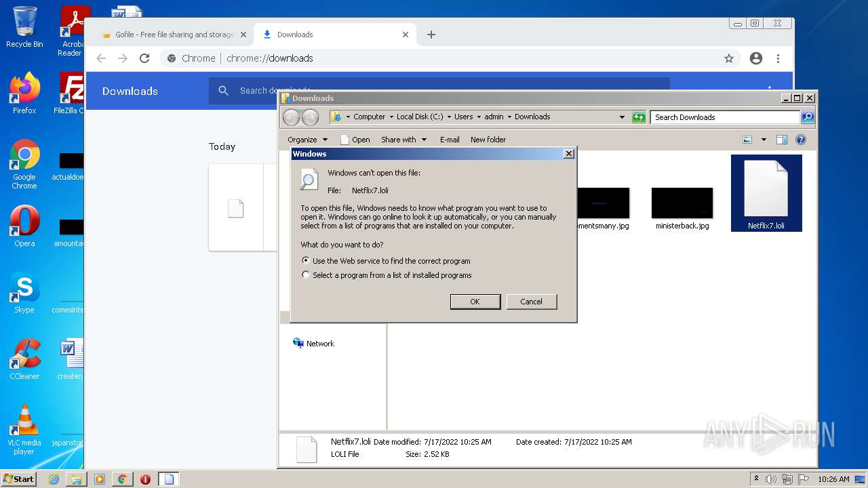This screenshot has height=488, width=868.
Task: Show hidden system tray icons
Action: (756, 479)
